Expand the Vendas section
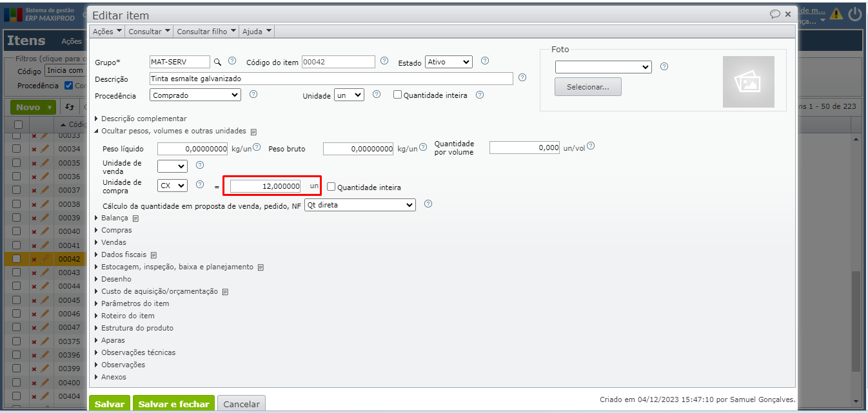 click(110, 242)
